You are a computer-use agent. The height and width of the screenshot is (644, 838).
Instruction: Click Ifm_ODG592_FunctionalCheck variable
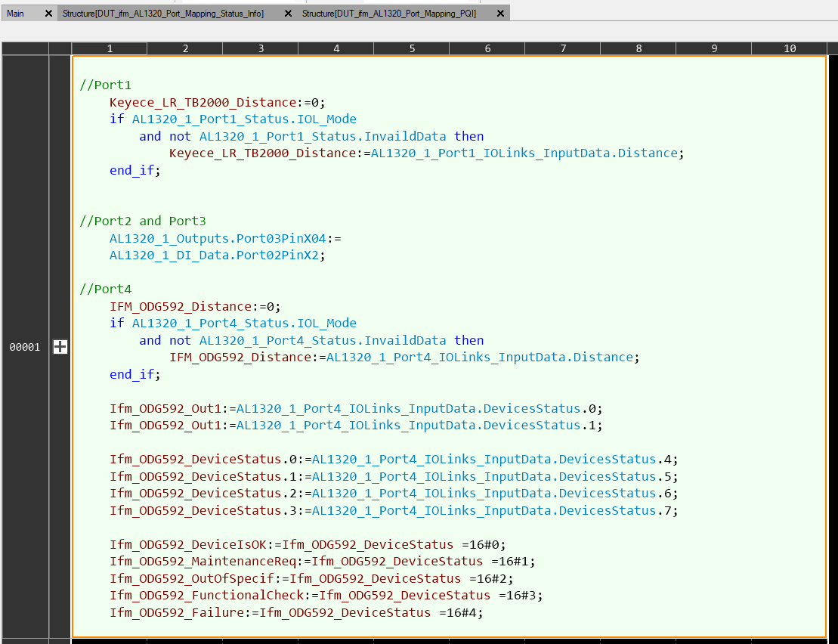[207, 596]
